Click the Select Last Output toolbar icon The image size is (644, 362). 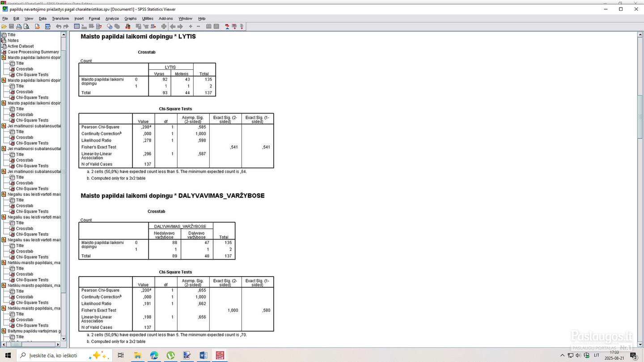128,27
